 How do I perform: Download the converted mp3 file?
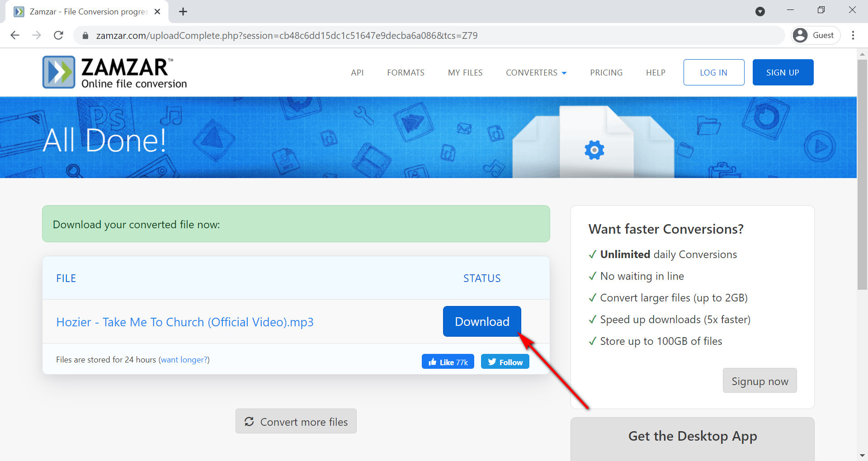[x=482, y=321]
